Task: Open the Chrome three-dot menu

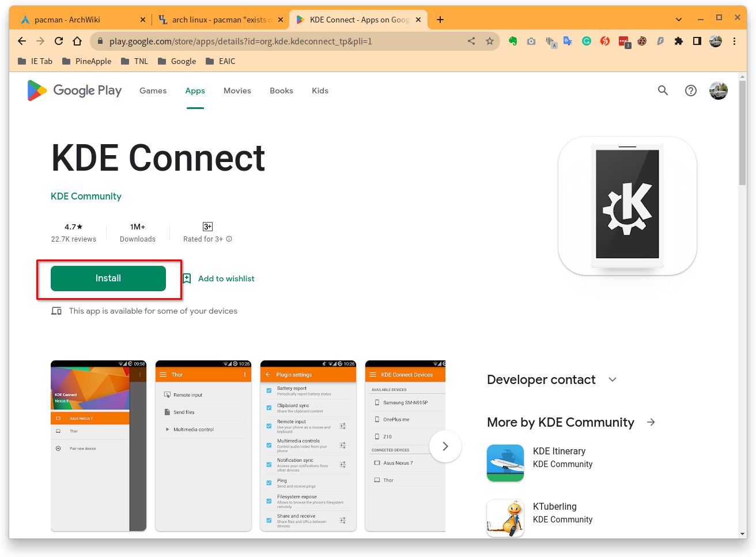Action: (x=734, y=41)
